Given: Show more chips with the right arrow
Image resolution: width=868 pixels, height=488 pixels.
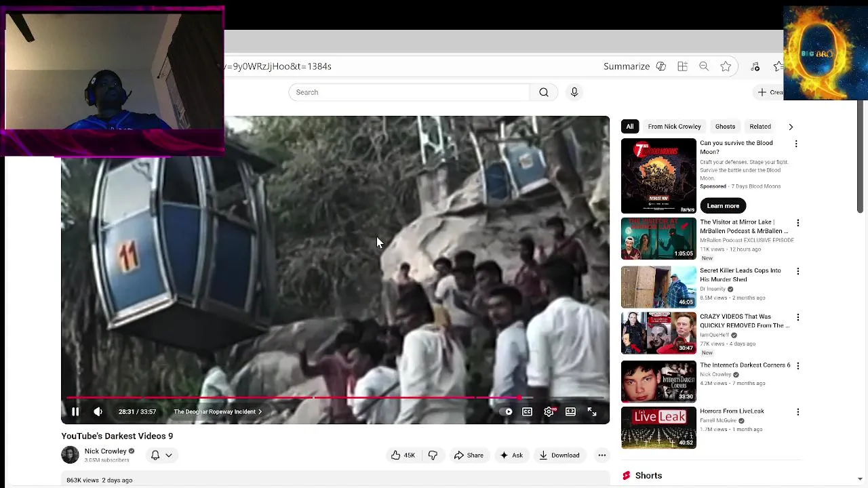Looking at the screenshot, I should [x=791, y=127].
